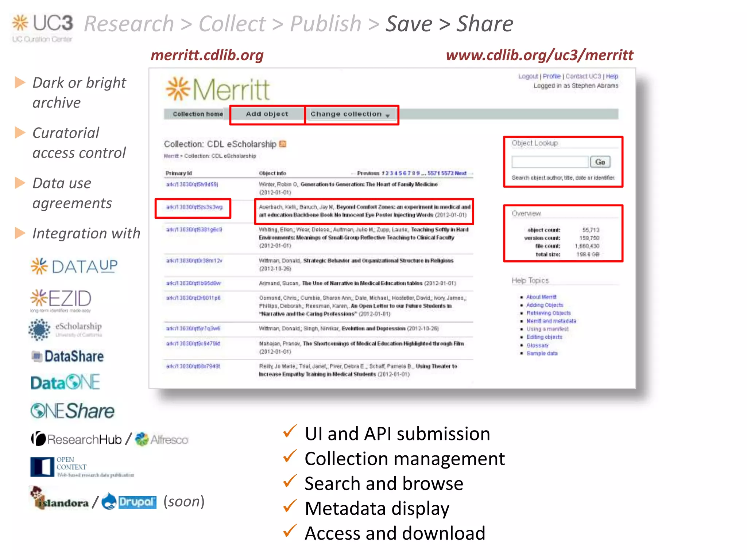Click 'Logged in as Stephen Abrams' text
This screenshot has height=560, width=747.
pyautogui.click(x=576, y=86)
